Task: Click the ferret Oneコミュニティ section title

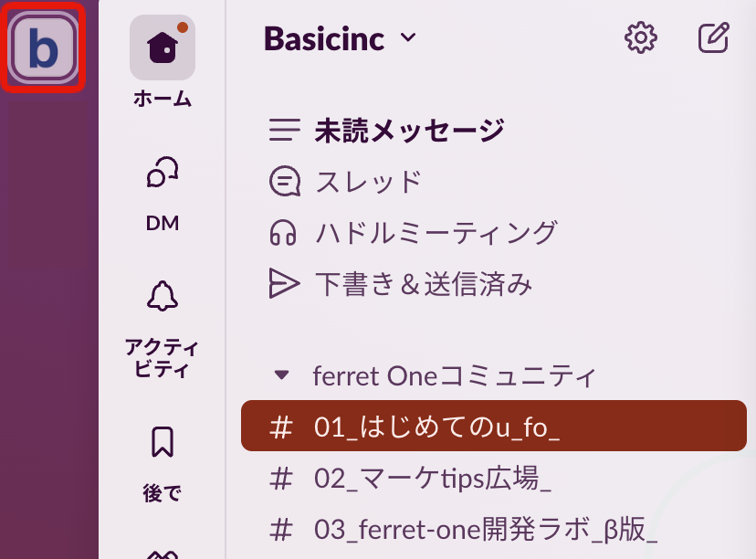Action: 454,375
